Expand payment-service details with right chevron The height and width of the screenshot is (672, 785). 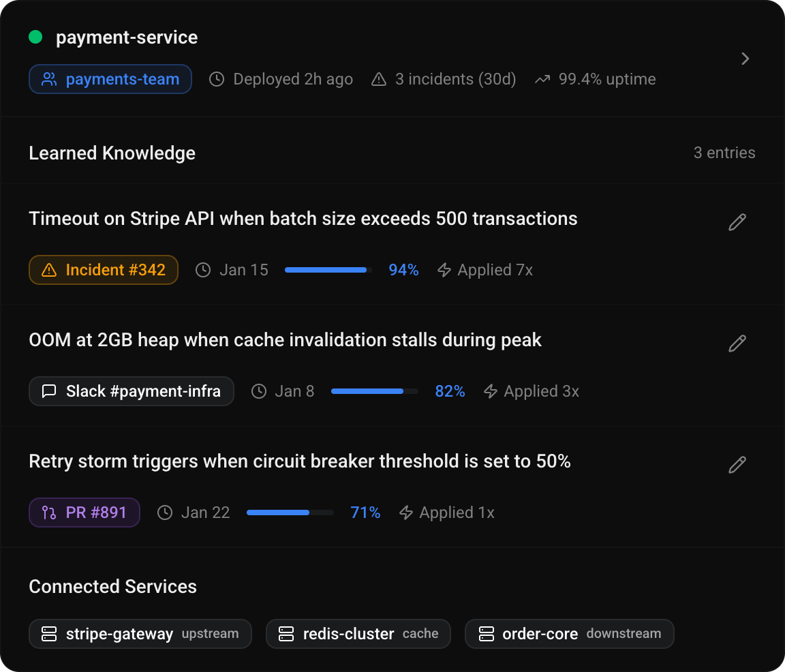pos(745,59)
